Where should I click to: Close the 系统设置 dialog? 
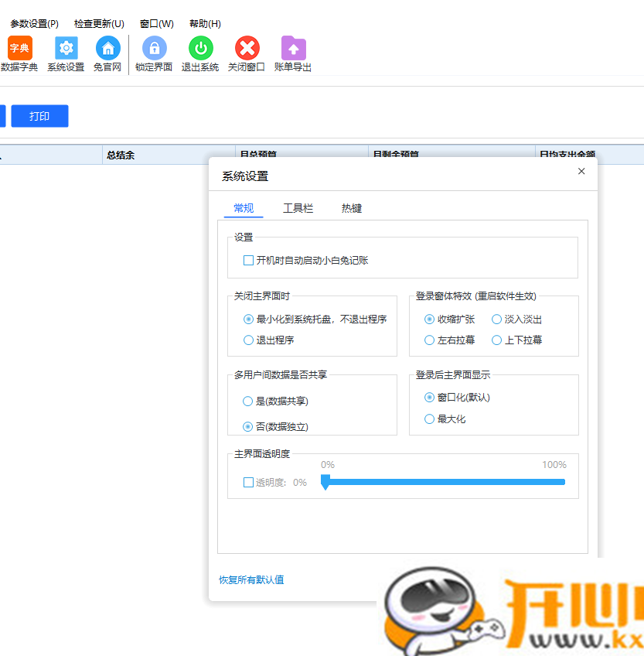pos(581,171)
